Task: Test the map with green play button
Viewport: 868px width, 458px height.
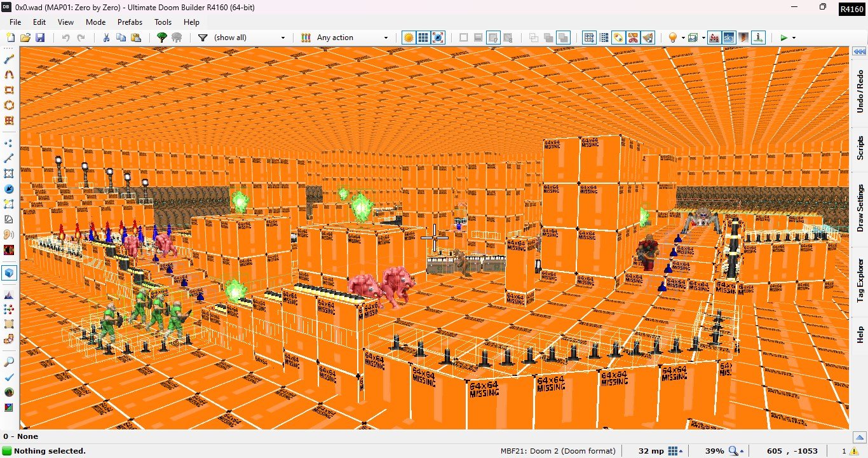Action: click(x=783, y=38)
